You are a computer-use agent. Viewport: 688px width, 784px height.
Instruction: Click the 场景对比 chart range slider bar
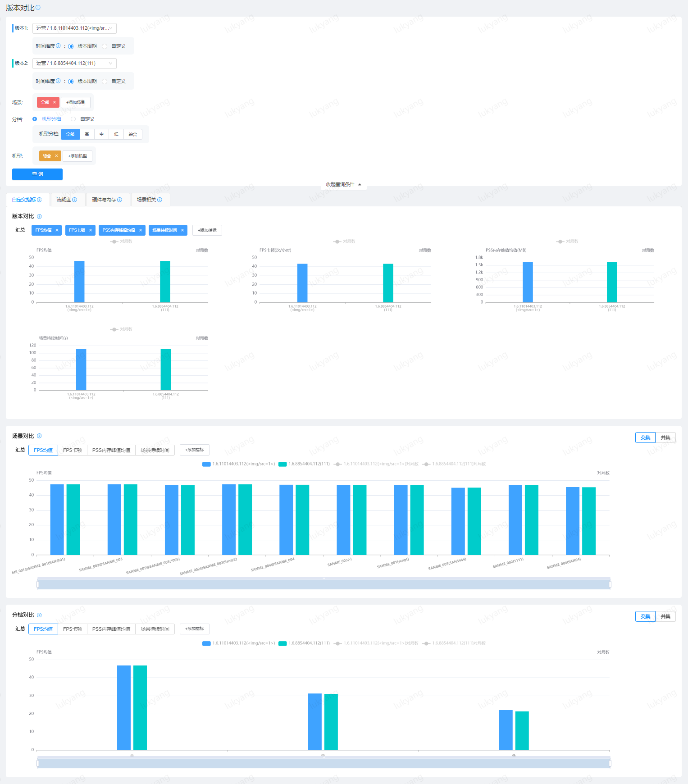click(x=323, y=584)
